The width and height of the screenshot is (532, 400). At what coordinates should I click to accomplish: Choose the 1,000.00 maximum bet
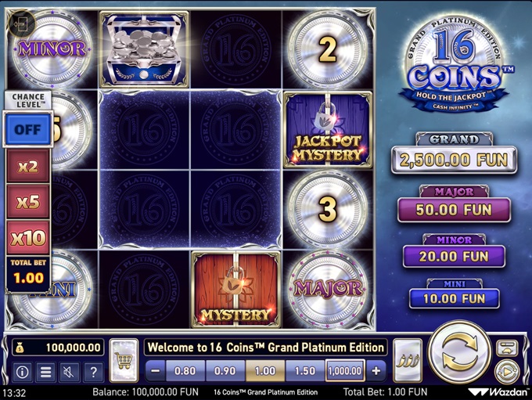(x=345, y=371)
